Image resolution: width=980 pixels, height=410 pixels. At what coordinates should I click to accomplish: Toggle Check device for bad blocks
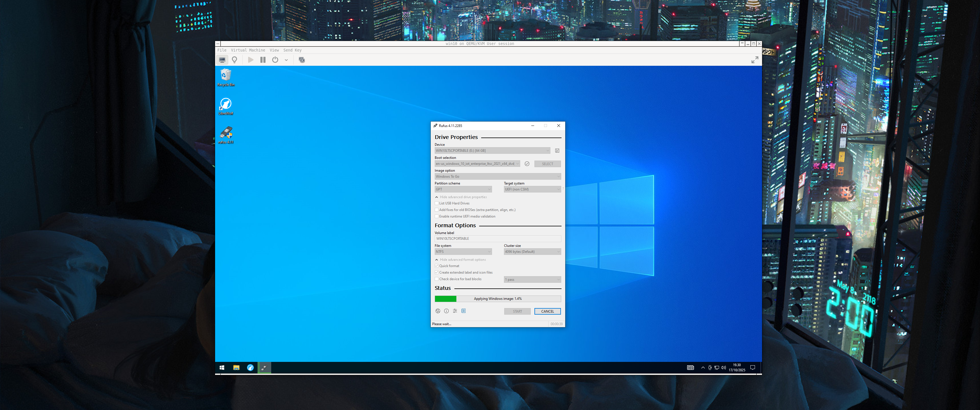(437, 279)
